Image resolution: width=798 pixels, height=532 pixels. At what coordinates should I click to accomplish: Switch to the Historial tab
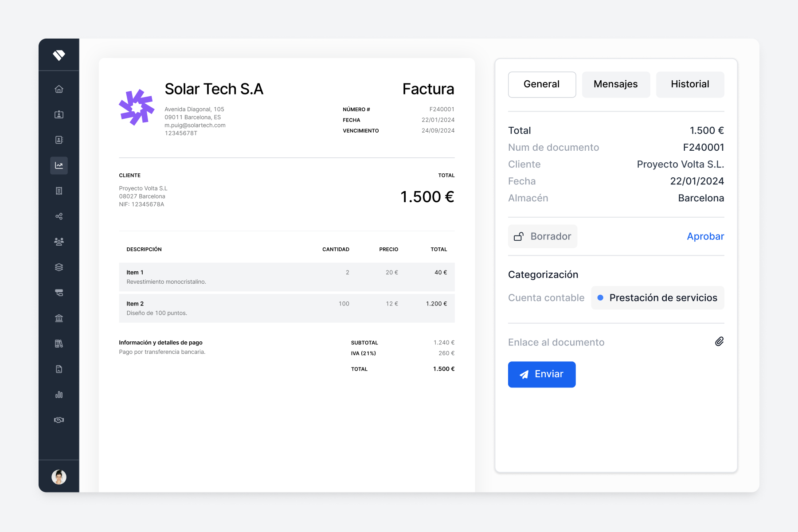[x=690, y=84]
